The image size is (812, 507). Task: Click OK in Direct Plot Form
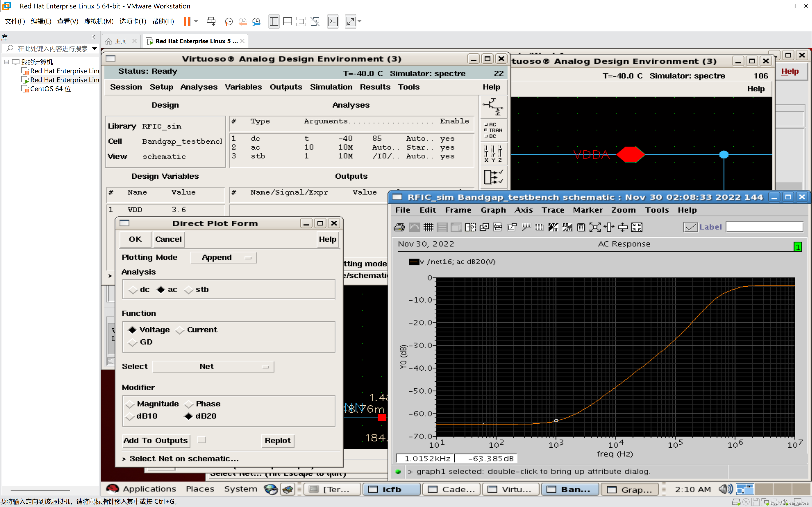pyautogui.click(x=135, y=239)
